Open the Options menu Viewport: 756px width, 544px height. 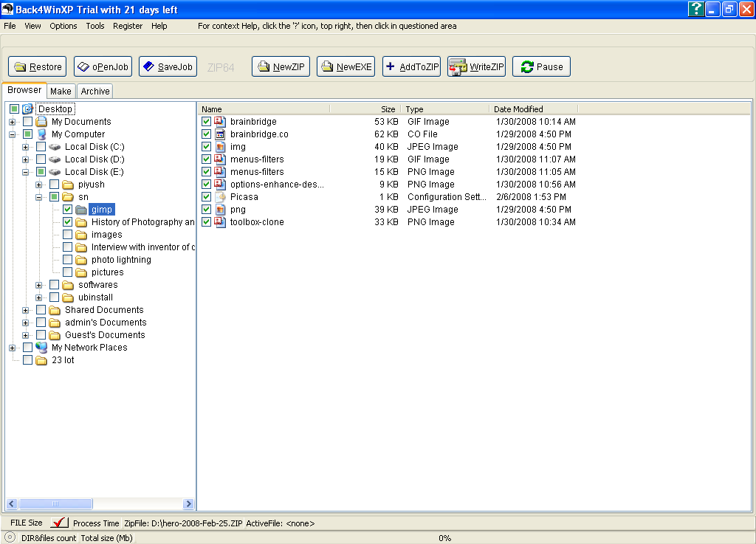click(63, 26)
